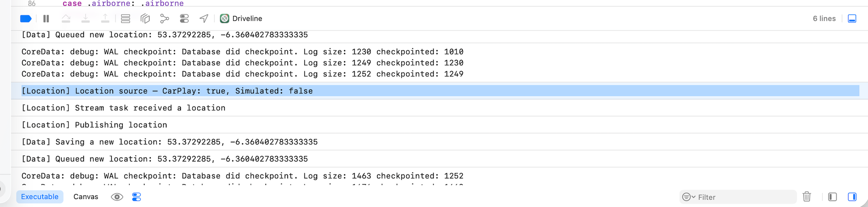868x207 pixels.
Task: Open the thread stack frames view icon
Action: 125,19
